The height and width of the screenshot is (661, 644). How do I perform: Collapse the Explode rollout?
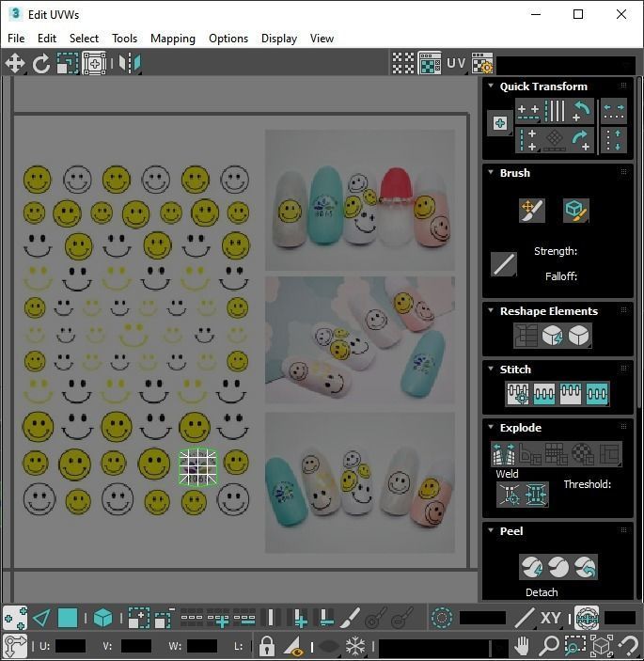[491, 427]
